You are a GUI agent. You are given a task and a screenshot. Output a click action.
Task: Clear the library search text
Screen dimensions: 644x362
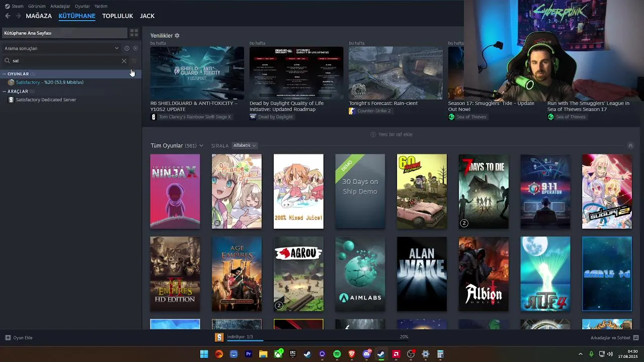[124, 61]
